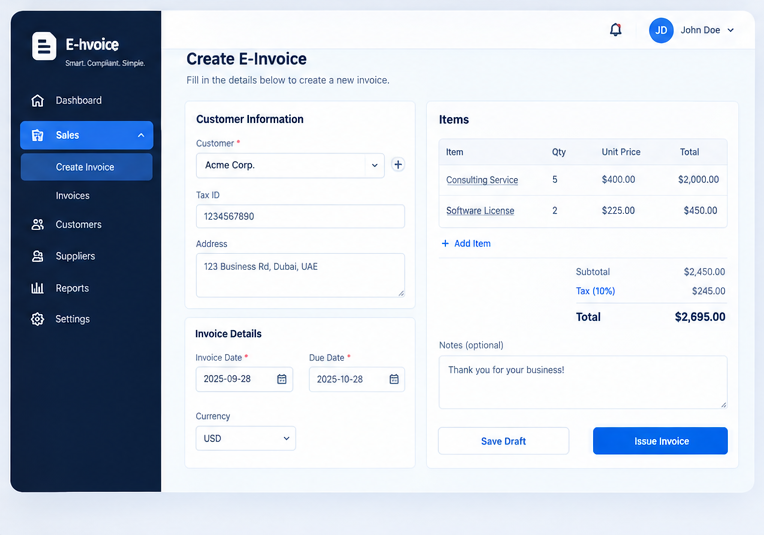764x535 pixels.
Task: Open the USD Currency dropdown
Action: [246, 438]
